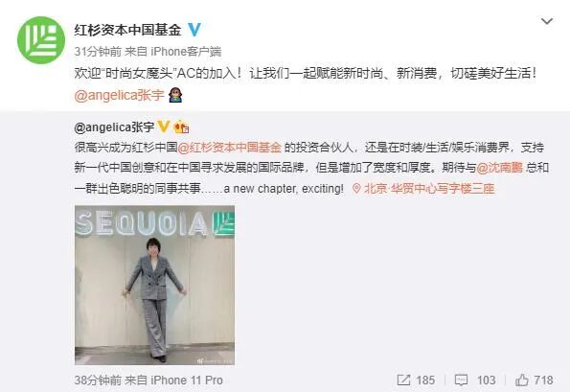Screen dimensions: 570x392
Task: Click the blue verified V badge
Action: coord(194,30)
